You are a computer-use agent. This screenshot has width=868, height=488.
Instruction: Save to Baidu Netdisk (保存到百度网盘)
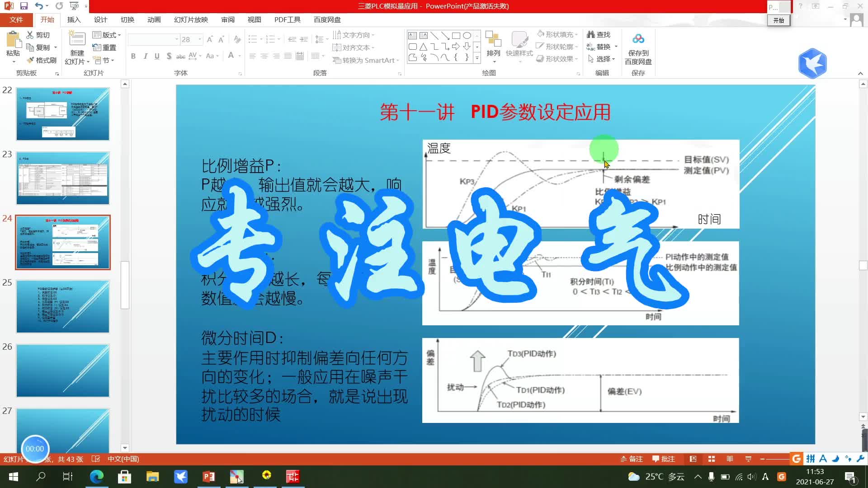coord(638,49)
